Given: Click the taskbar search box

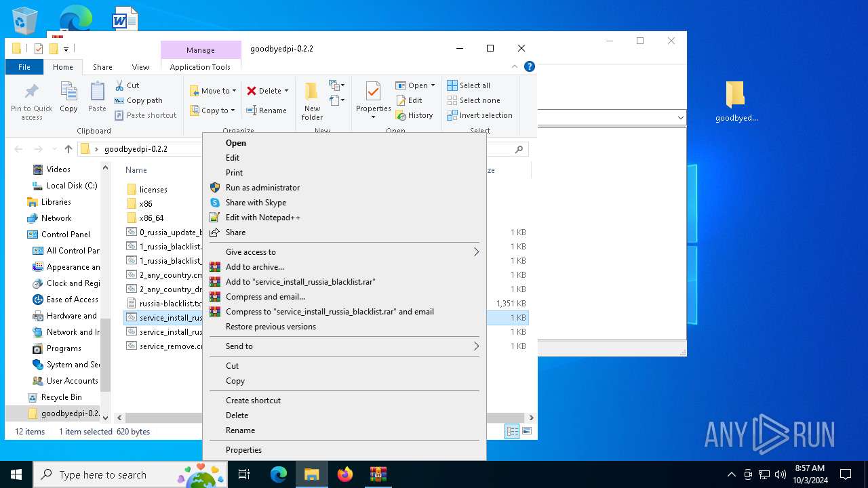Looking at the screenshot, I should coord(130,474).
